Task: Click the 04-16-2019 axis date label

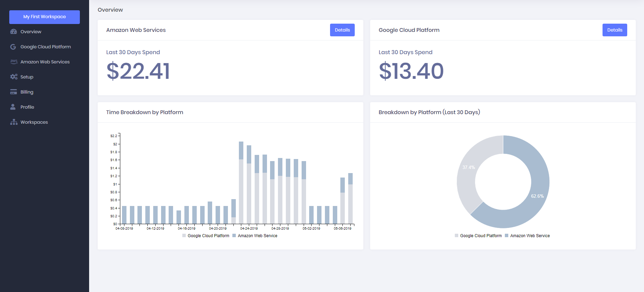Action: click(x=187, y=229)
